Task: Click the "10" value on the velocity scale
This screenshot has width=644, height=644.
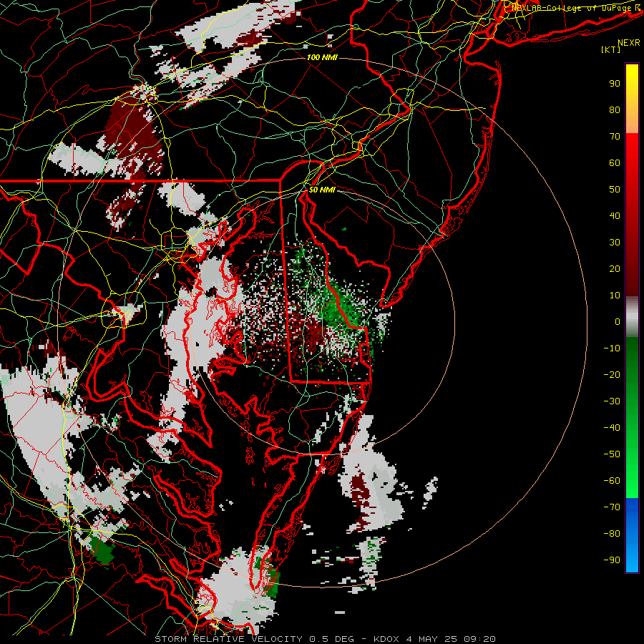Action: click(x=615, y=296)
